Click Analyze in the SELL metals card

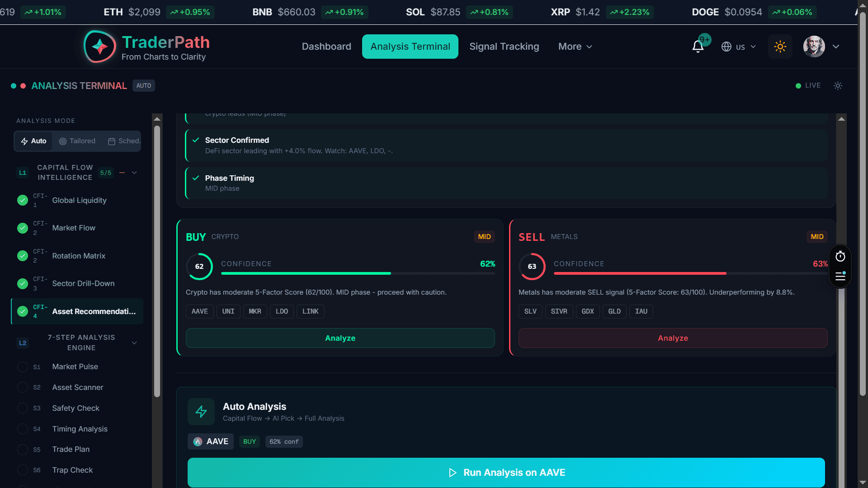click(673, 338)
